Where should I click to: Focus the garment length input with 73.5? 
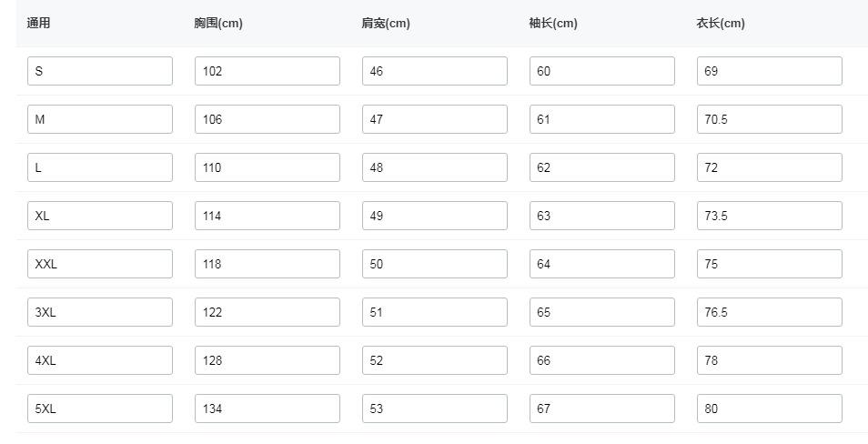tap(770, 216)
